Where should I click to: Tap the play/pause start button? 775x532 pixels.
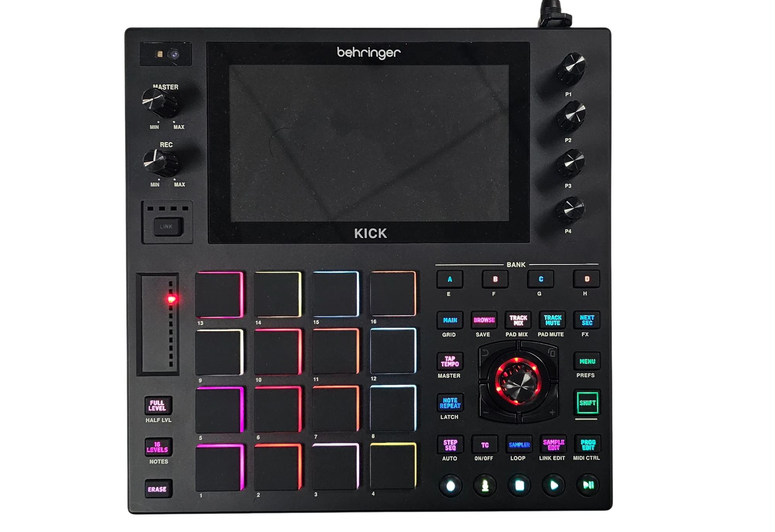pyautogui.click(x=588, y=485)
